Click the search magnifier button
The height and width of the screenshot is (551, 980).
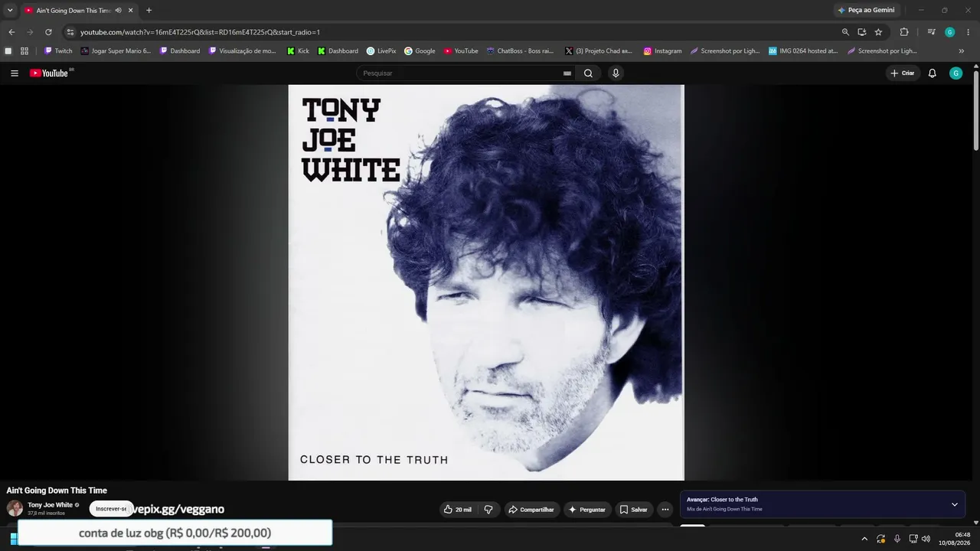click(x=588, y=73)
